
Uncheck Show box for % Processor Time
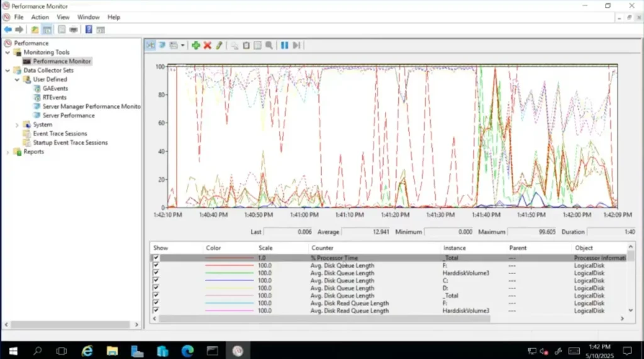click(x=156, y=258)
